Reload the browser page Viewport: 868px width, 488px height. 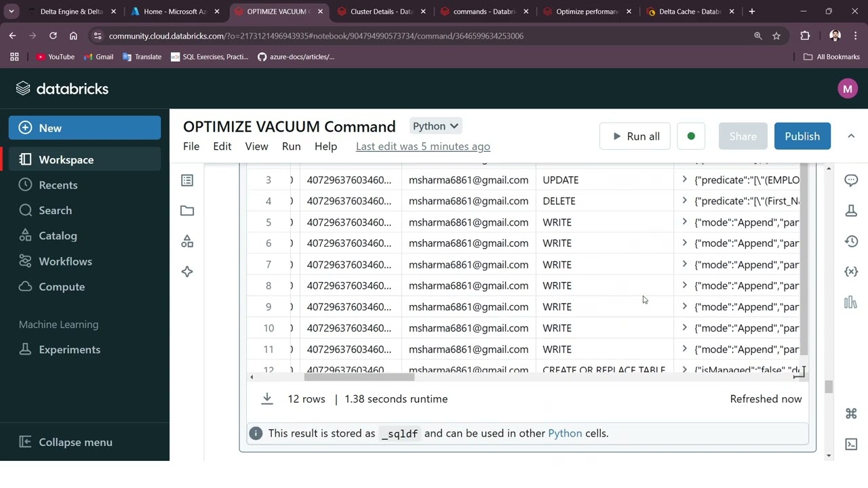pos(53,36)
